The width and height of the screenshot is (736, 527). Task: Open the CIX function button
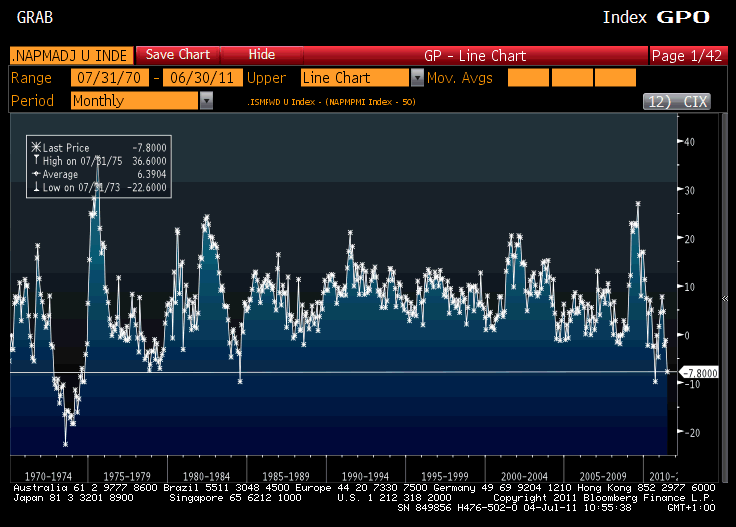675,101
